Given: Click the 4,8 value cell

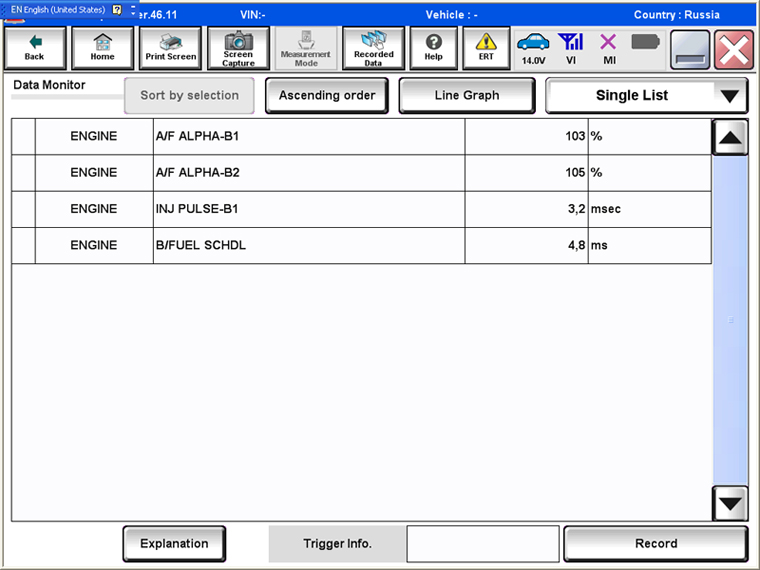Looking at the screenshot, I should click(x=526, y=246).
